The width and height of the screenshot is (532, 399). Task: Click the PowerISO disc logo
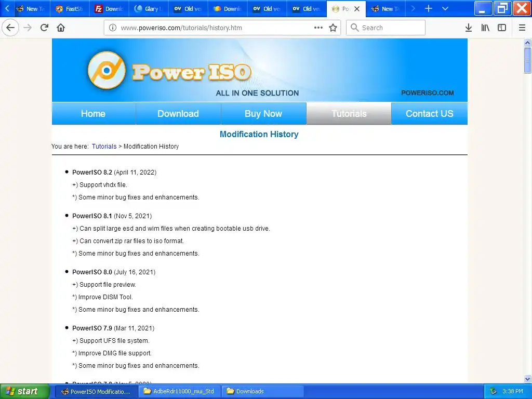[x=107, y=70]
